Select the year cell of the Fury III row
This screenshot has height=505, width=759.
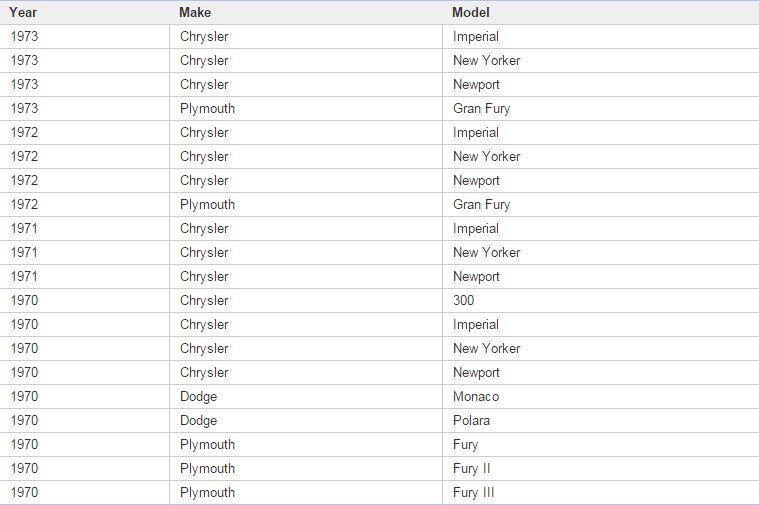[x=85, y=492]
